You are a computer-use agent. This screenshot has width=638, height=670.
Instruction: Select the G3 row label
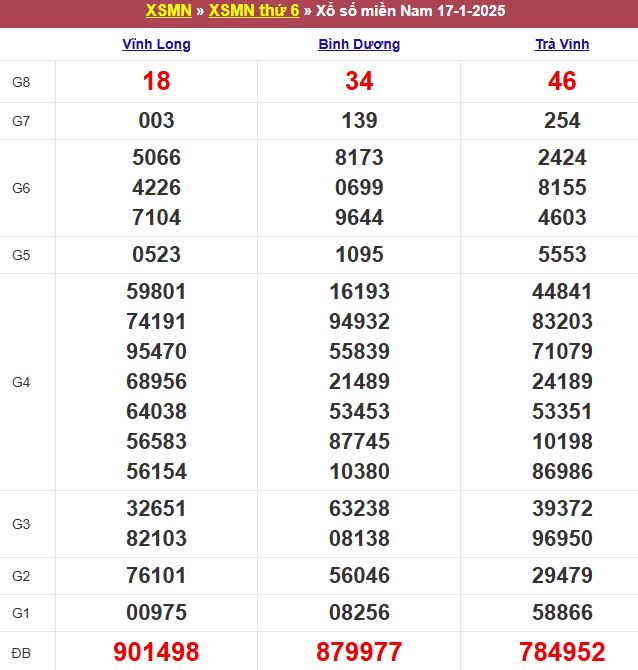pyautogui.click(x=21, y=524)
